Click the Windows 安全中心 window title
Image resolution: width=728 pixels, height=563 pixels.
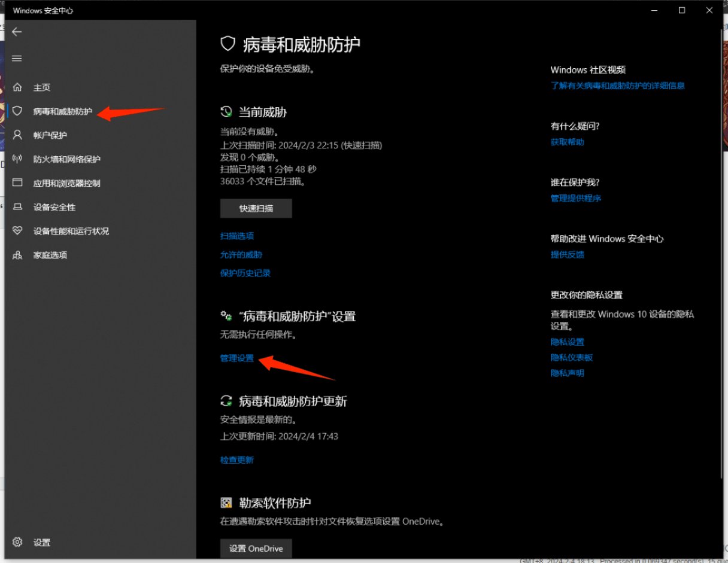(43, 11)
